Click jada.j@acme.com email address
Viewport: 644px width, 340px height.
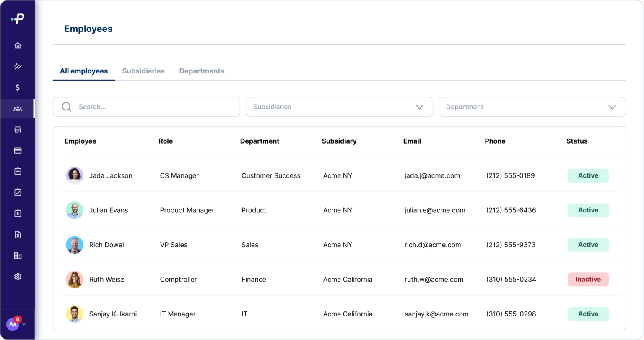[432, 176]
